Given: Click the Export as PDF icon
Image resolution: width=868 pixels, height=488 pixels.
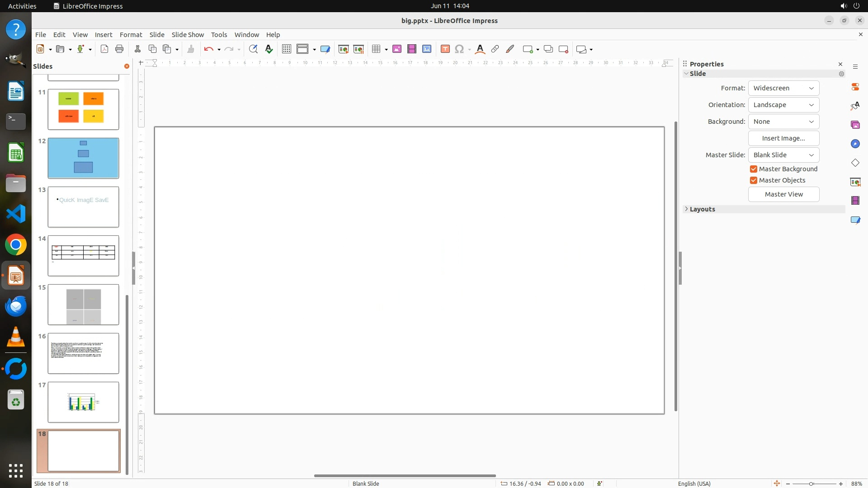Looking at the screenshot, I should [x=104, y=49].
